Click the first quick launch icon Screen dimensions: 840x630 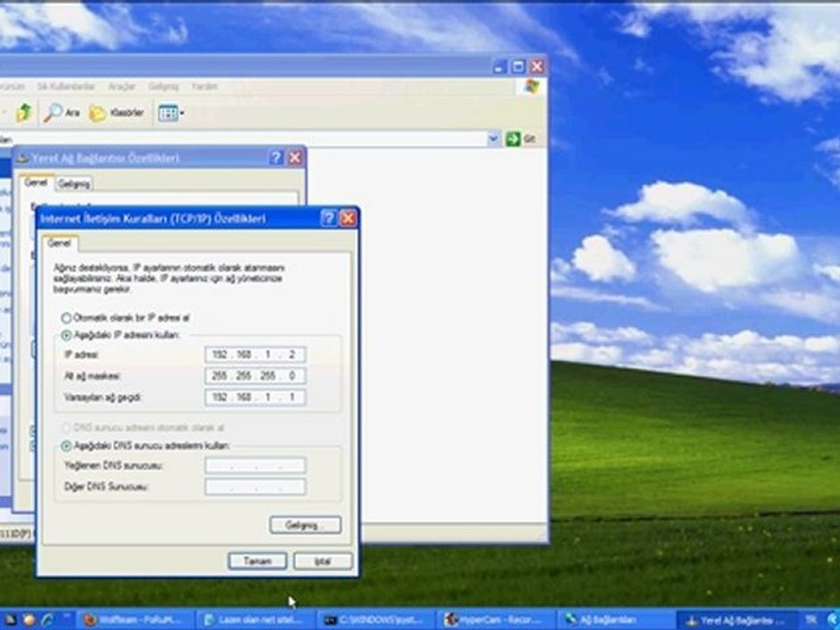[x=10, y=619]
